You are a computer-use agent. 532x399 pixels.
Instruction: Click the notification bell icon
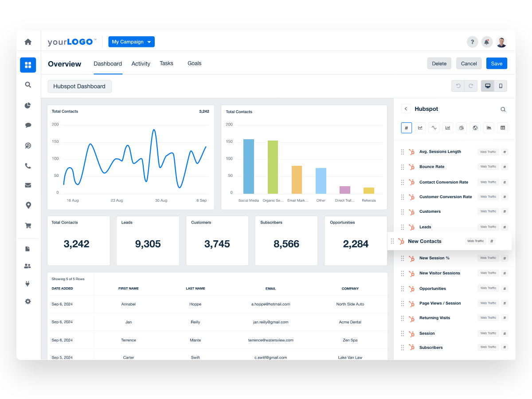[x=487, y=42]
